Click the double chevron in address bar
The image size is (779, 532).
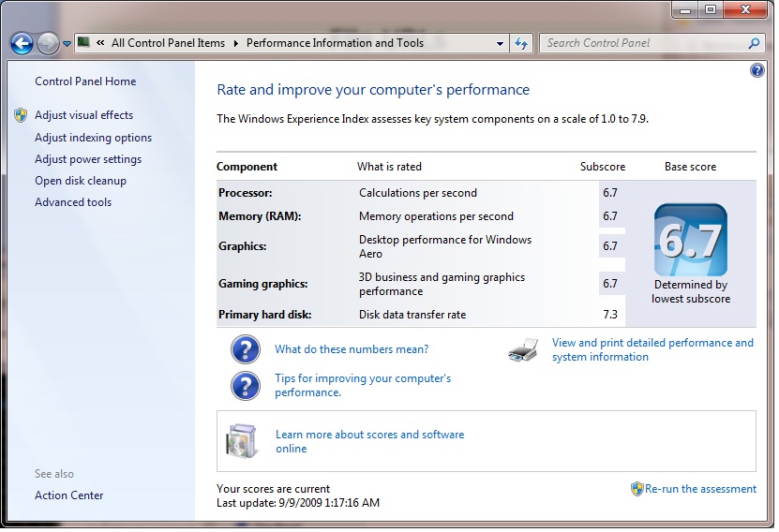tap(100, 43)
